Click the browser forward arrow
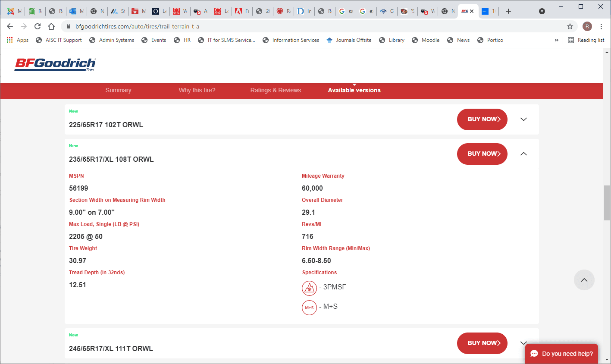This screenshot has height=364, width=611. (x=24, y=26)
